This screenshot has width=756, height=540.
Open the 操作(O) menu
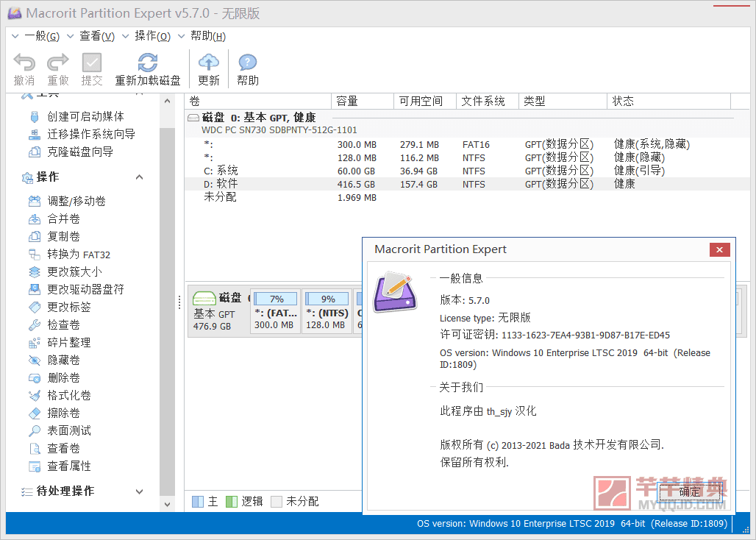tap(153, 36)
